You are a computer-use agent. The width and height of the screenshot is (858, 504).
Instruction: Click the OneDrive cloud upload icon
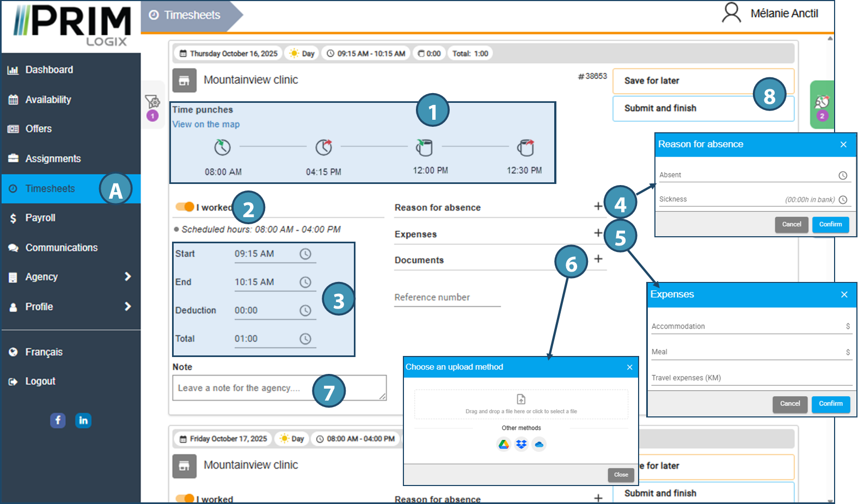[539, 444]
